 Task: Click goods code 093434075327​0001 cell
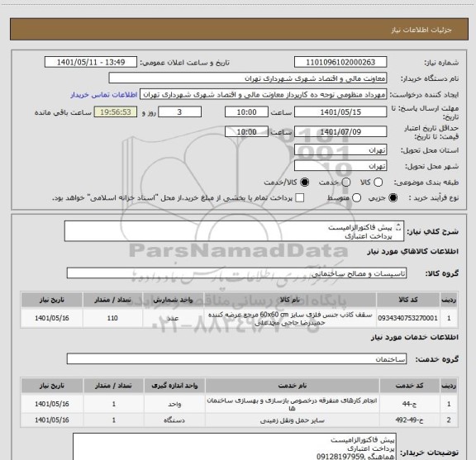coord(407,318)
